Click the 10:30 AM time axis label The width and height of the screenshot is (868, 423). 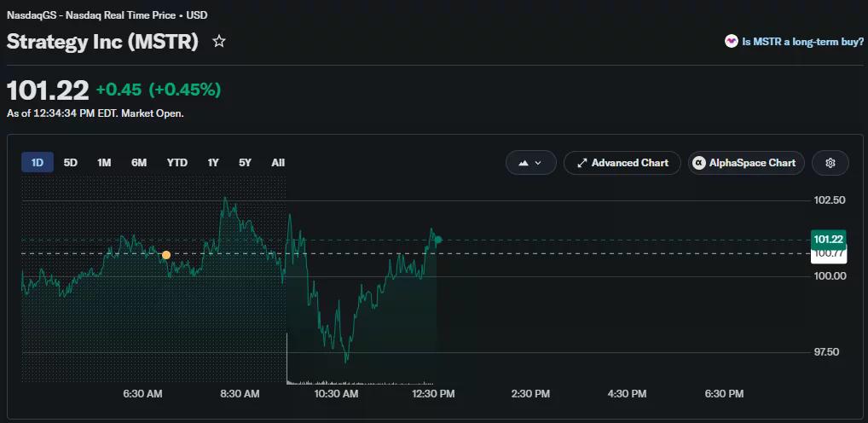click(336, 394)
